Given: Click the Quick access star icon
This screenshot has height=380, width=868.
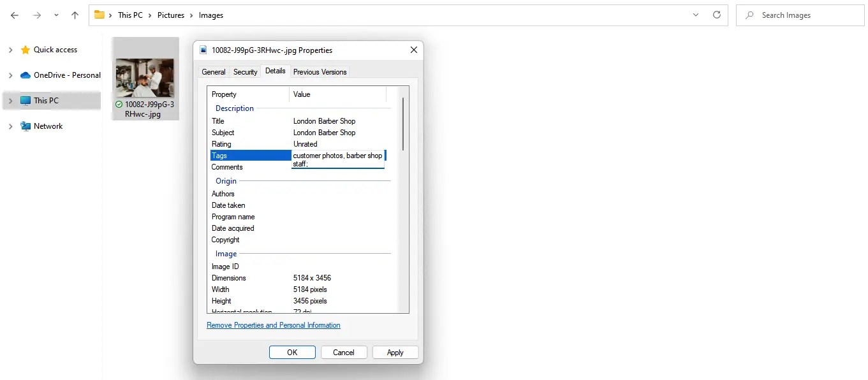Looking at the screenshot, I should [25, 50].
